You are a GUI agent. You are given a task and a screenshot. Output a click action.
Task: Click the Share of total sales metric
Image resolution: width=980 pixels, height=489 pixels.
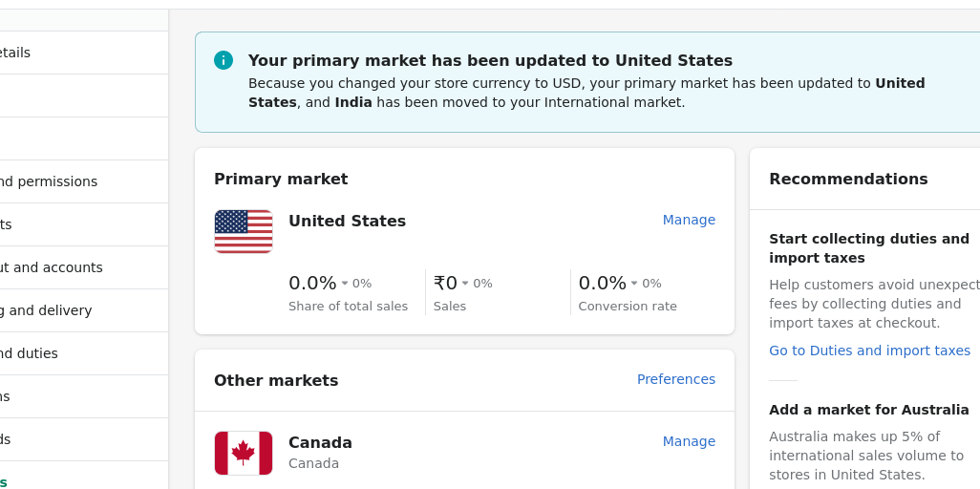pos(312,284)
